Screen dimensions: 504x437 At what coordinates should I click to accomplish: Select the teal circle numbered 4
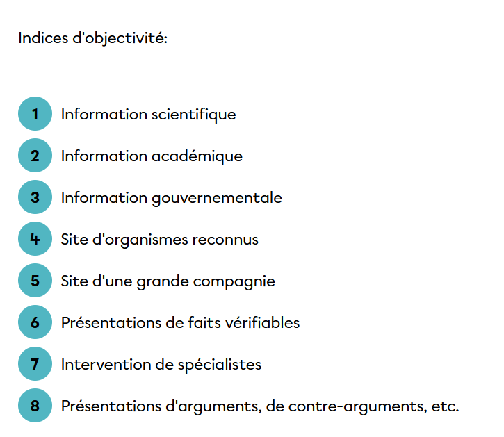click(x=35, y=239)
